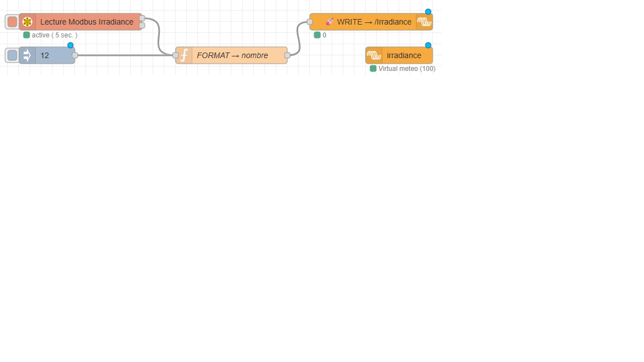Click the 'active ( 5 sec. )' status text
Screen dimensions: 644x362
[55, 35]
